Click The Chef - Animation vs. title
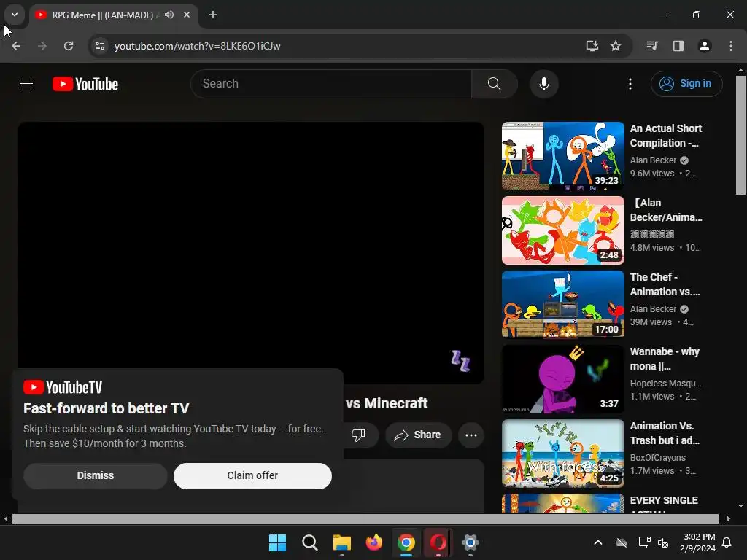Image resolution: width=747 pixels, height=560 pixels. [x=665, y=284]
